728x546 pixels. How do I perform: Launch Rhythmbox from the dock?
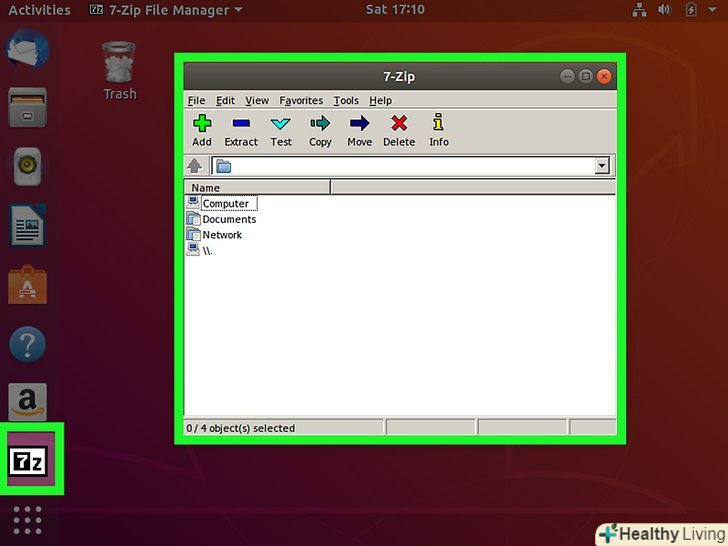point(27,166)
